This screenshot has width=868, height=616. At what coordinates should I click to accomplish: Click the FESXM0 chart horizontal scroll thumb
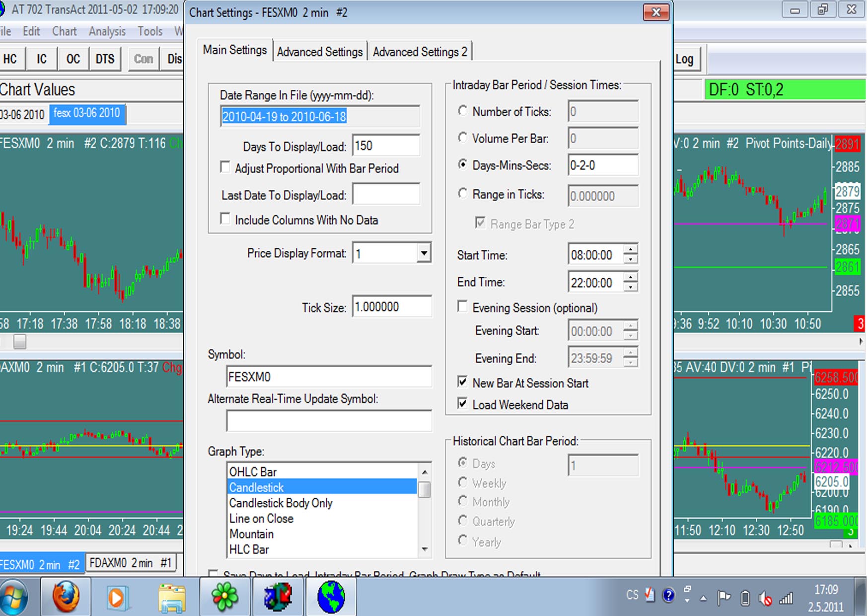(x=19, y=341)
